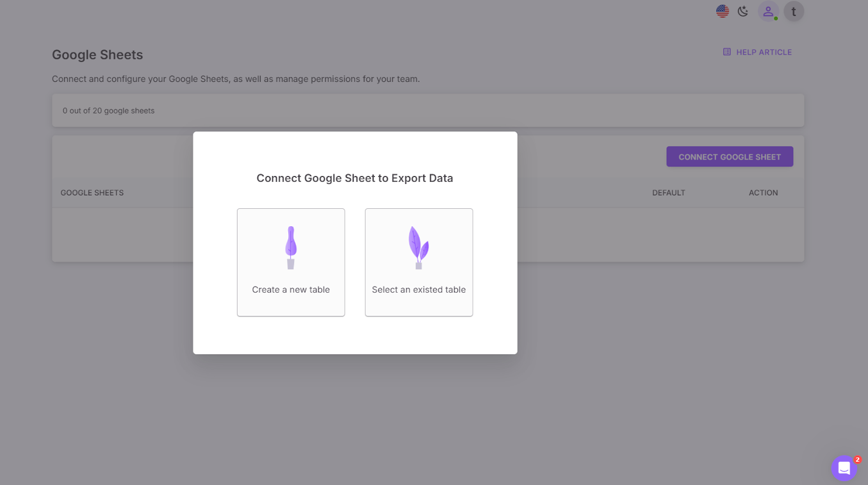The height and width of the screenshot is (485, 868).
Task: Click the red badge showing 2 unread messages
Action: [x=856, y=459]
